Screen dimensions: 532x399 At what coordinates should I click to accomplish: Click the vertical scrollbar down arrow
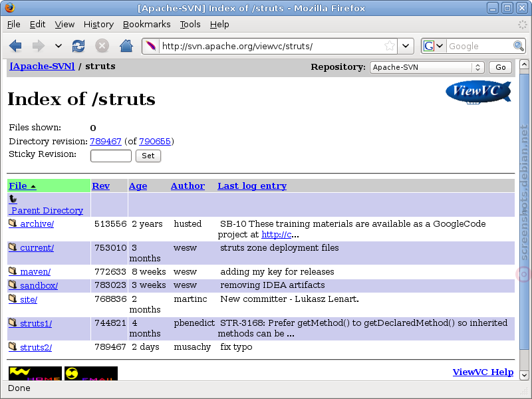tap(524, 375)
